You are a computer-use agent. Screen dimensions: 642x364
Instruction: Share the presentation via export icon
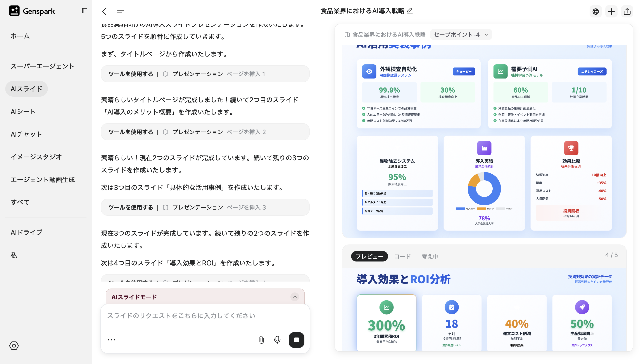click(x=627, y=12)
